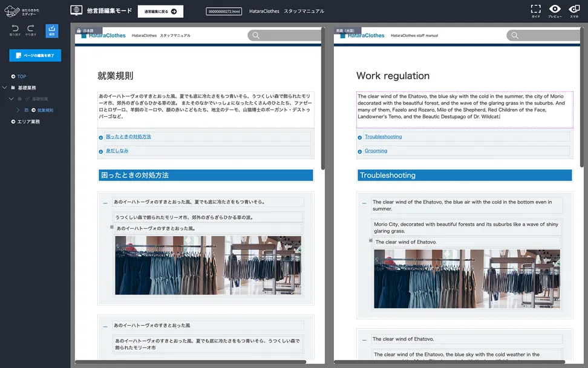Click the English intro paragraph text field

464,107
